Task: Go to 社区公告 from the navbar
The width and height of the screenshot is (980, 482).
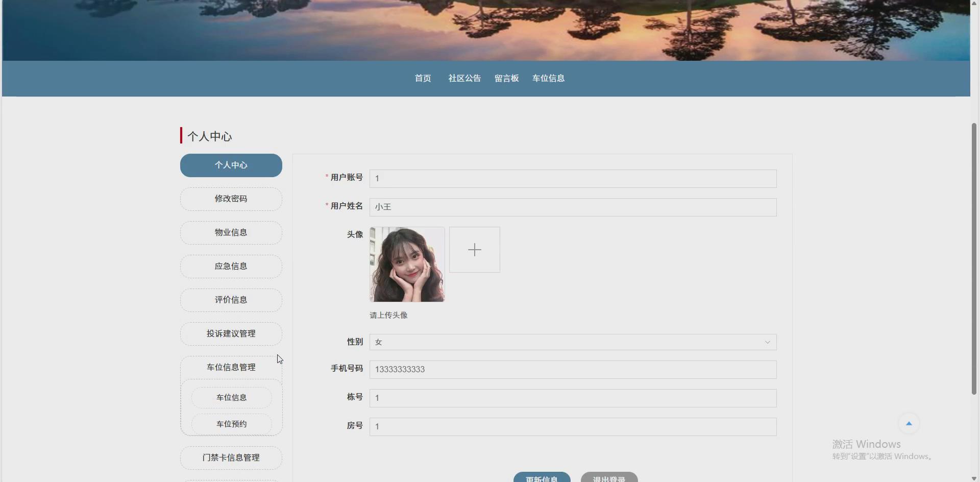Action: tap(464, 78)
